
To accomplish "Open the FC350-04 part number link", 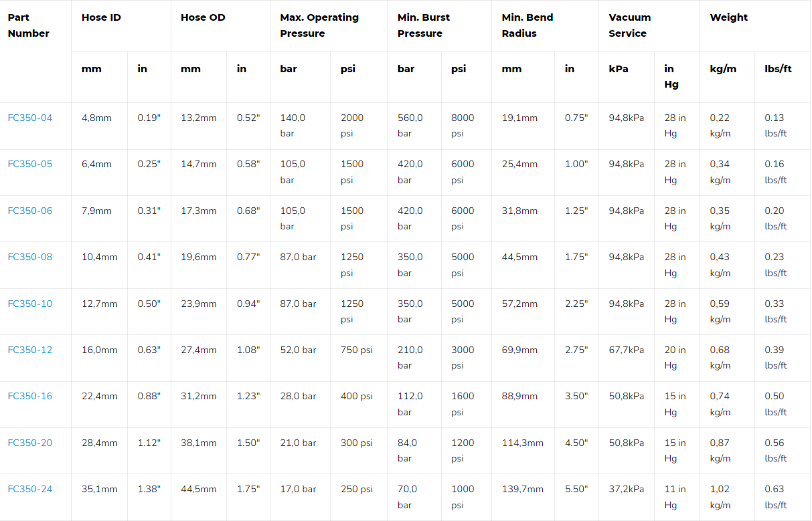I will [30, 118].
